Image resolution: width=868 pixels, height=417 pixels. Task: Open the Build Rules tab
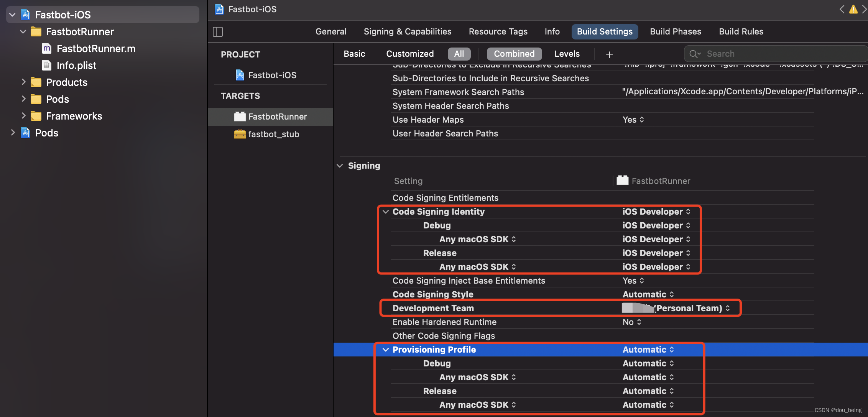741,32
